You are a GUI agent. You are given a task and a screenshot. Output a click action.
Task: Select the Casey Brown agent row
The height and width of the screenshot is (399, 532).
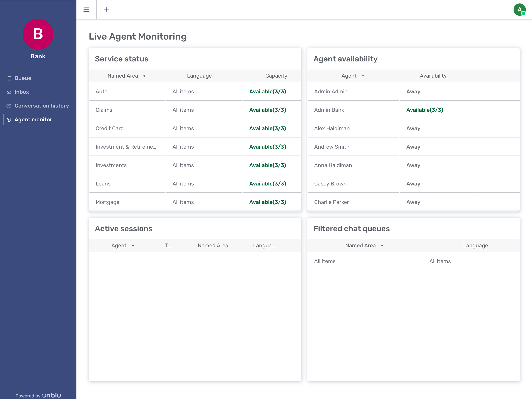tap(330, 184)
